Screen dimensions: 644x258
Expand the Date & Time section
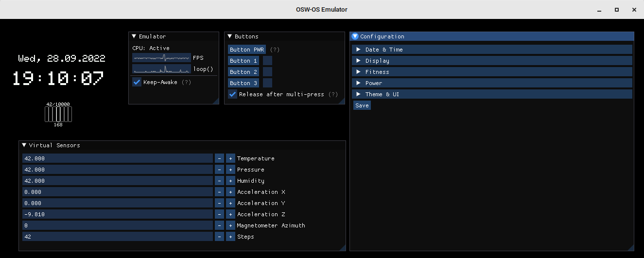pos(492,50)
